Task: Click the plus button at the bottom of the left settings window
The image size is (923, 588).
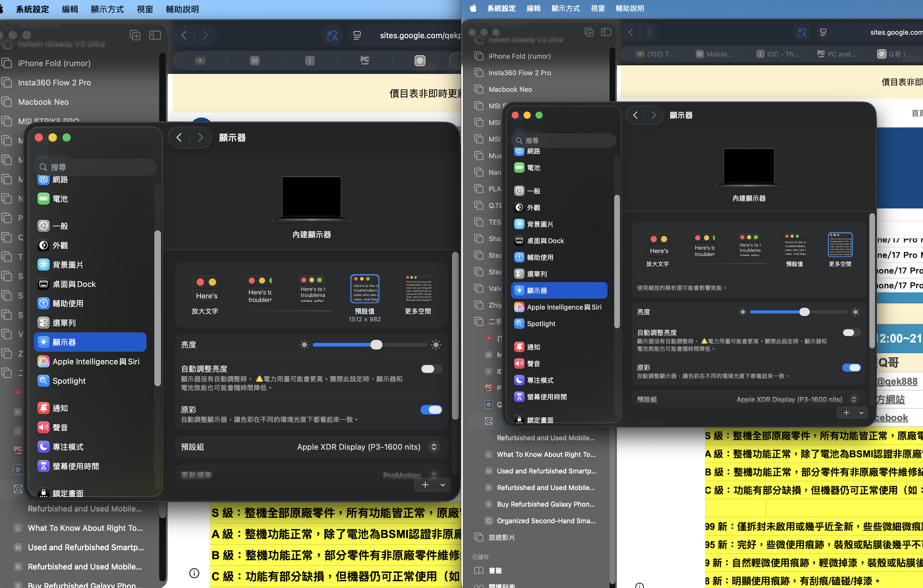Action: click(x=425, y=485)
